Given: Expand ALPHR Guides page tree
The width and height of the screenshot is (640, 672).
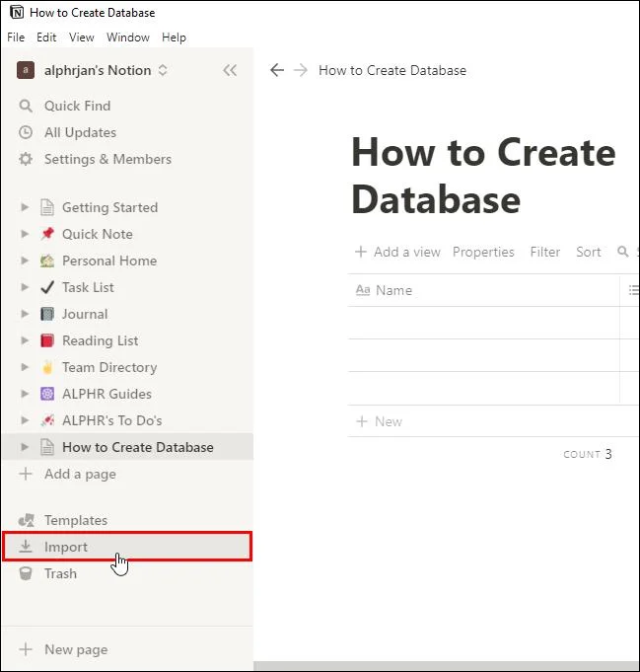Looking at the screenshot, I should 26,394.
